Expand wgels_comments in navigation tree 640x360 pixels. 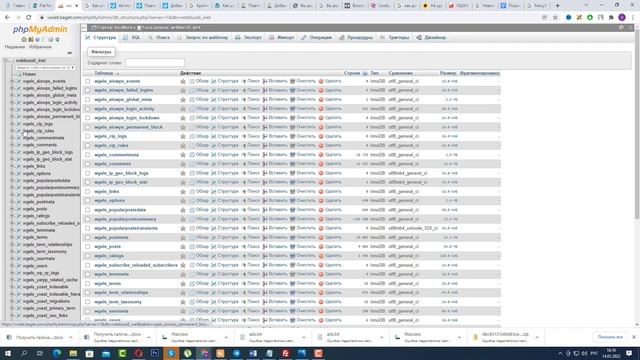pos(12,145)
